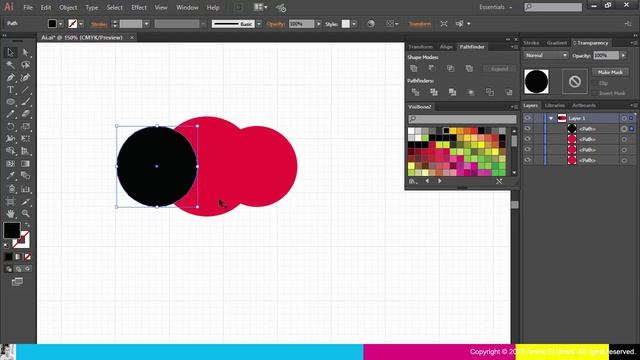The height and width of the screenshot is (360, 640).
Task: Open Recolor Artwork from control bar
Action: pyautogui.click(x=371, y=24)
